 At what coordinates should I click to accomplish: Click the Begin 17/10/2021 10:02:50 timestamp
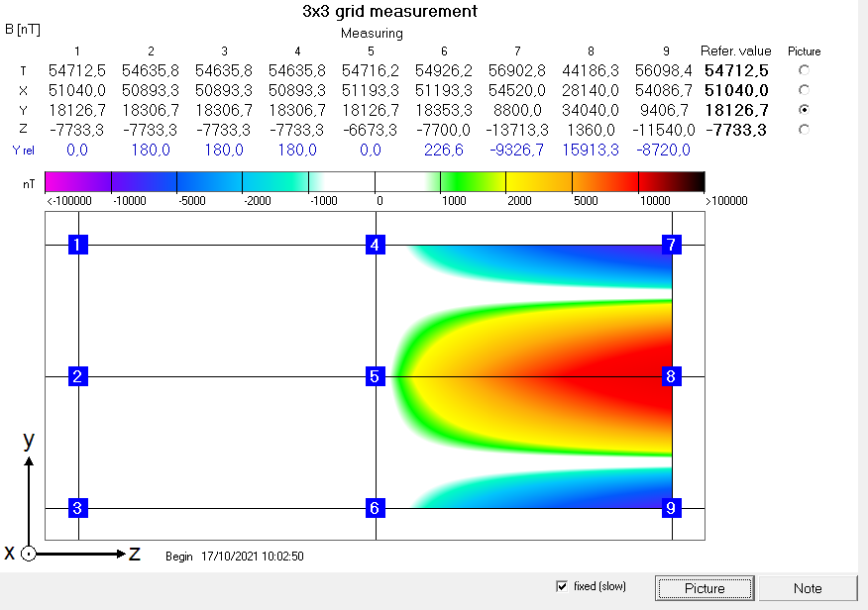click(x=235, y=557)
